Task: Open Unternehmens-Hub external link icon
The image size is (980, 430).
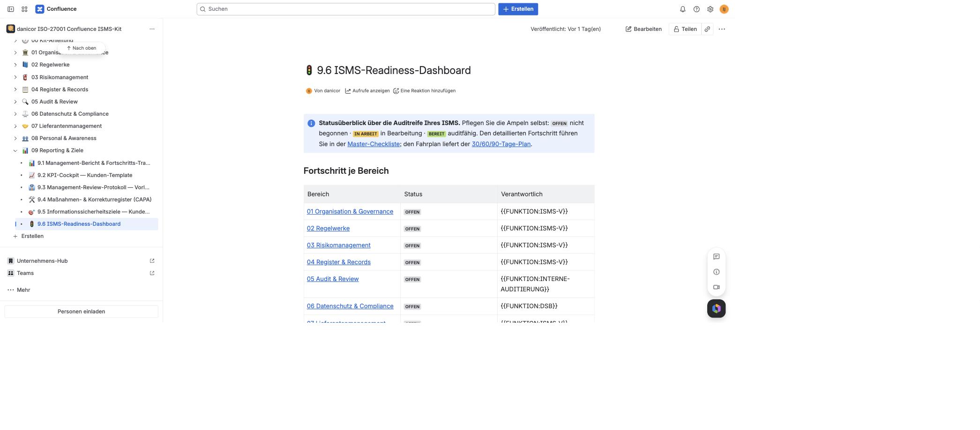Action: pos(152,261)
